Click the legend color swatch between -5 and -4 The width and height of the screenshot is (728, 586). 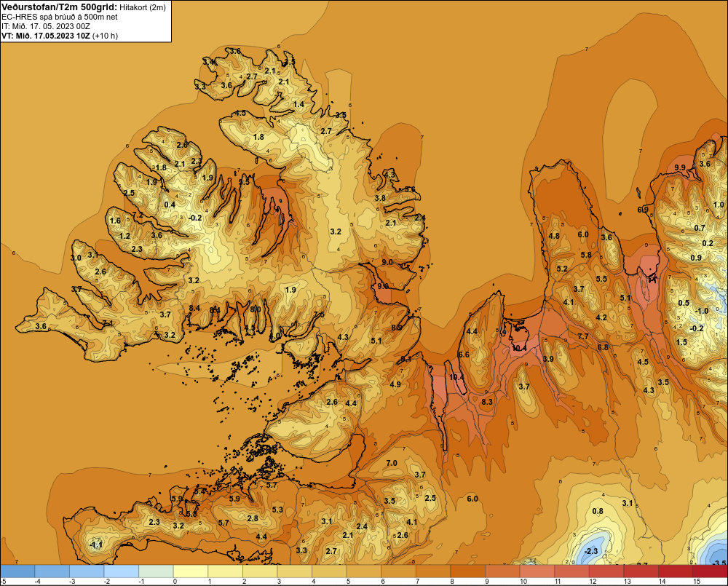click(x=17, y=571)
